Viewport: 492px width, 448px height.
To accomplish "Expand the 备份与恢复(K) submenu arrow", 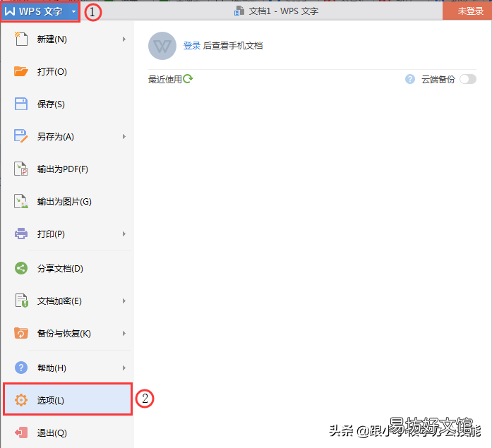I will (124, 333).
